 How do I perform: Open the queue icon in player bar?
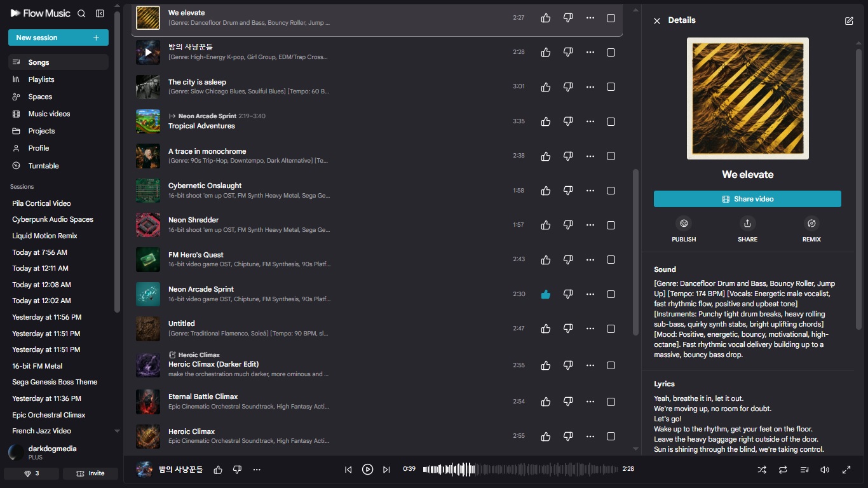(x=804, y=470)
